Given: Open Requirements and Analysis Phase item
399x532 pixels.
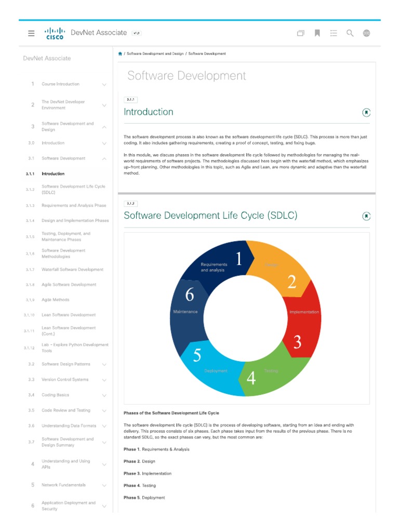Looking at the screenshot, I should click(74, 205).
